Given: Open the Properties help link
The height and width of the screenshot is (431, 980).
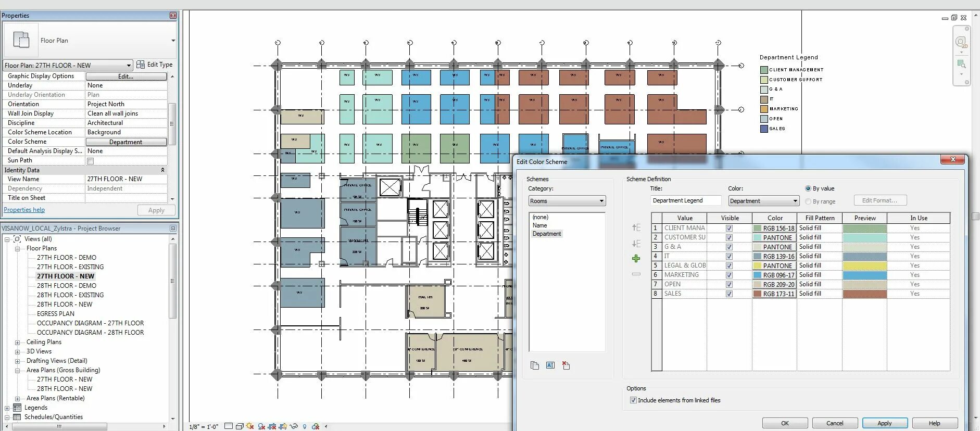Looking at the screenshot, I should tap(24, 210).
